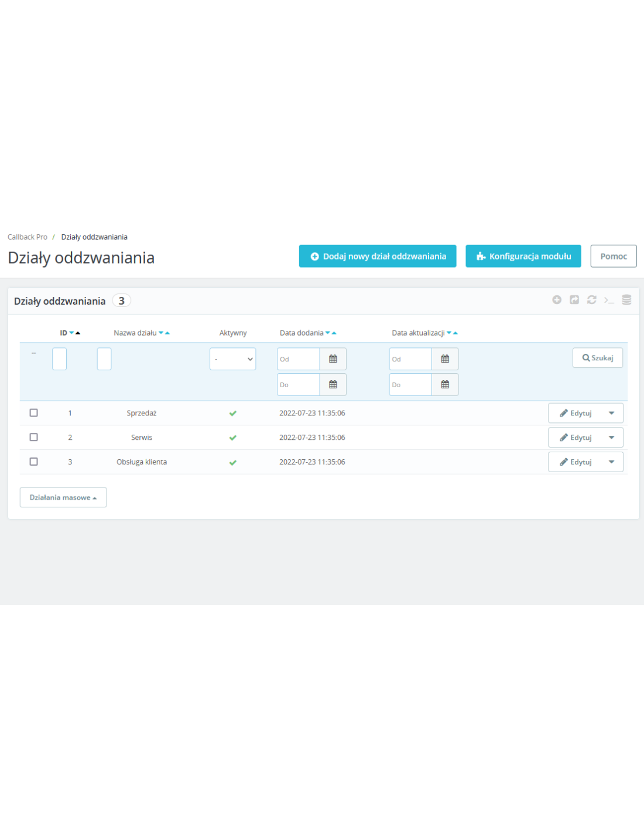
Task: Open calendar for Data aktualizacji Od field
Action: [445, 359]
